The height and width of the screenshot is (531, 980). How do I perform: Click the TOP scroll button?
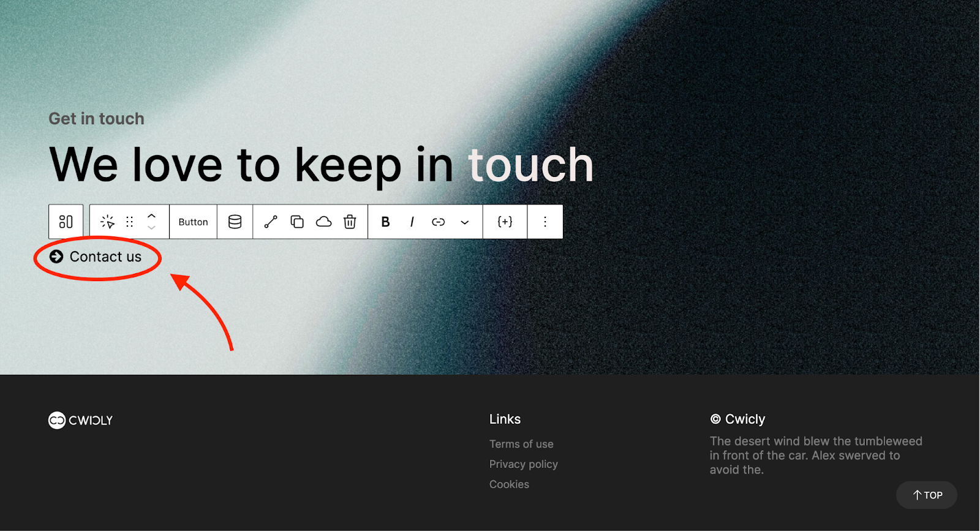coord(927,495)
